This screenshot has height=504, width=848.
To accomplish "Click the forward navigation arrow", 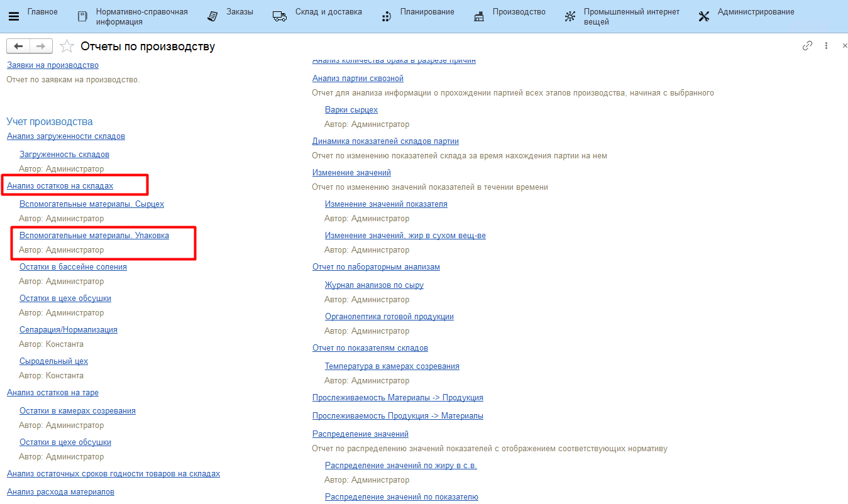I will point(41,47).
